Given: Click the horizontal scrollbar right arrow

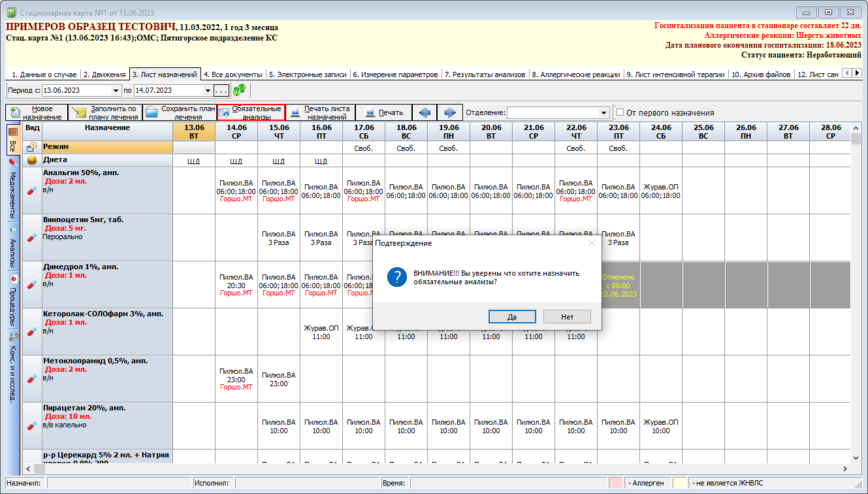Looking at the screenshot, I should 845,469.
